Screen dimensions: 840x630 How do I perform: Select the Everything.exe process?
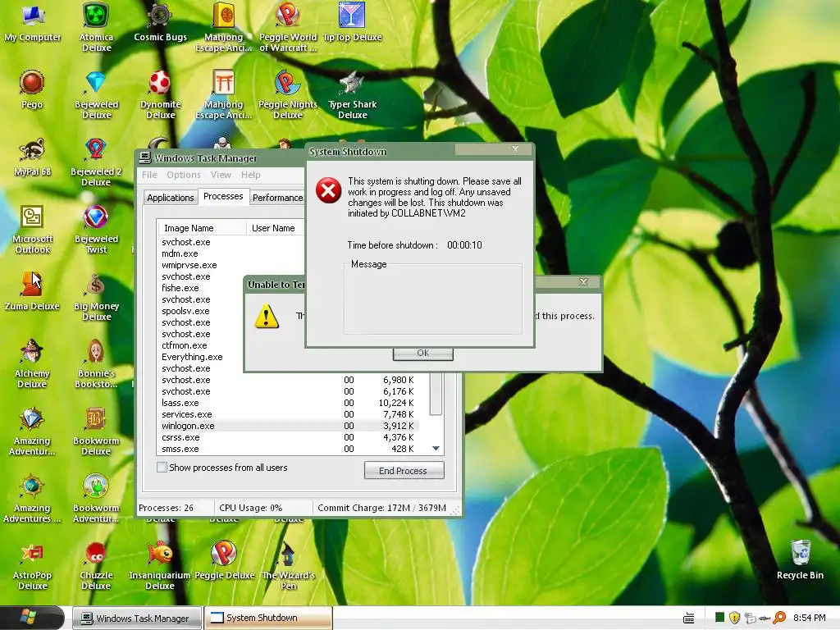coord(192,357)
